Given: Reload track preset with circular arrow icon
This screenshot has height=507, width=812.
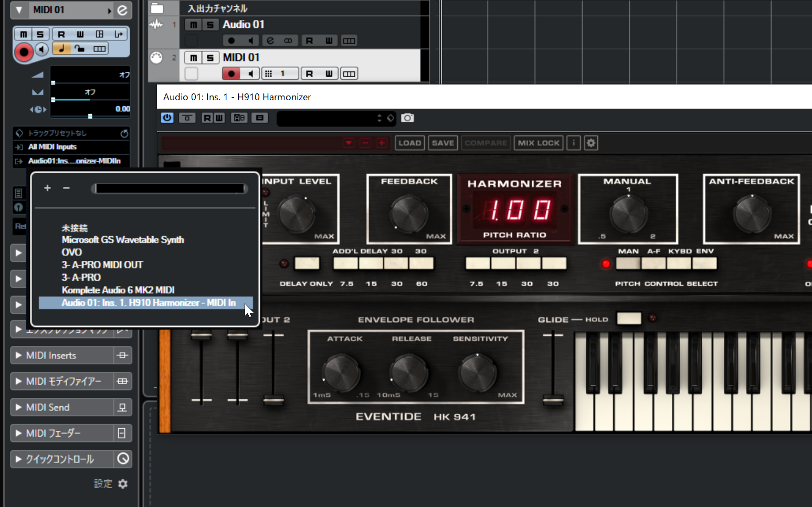Looking at the screenshot, I should coord(124,133).
